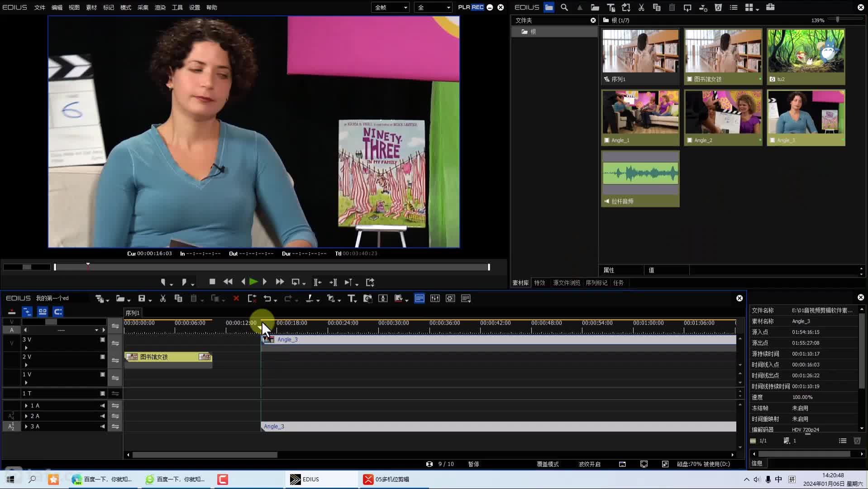The width and height of the screenshot is (868, 489).
Task: Click the timeline horizontal scrollbar
Action: [x=205, y=455]
